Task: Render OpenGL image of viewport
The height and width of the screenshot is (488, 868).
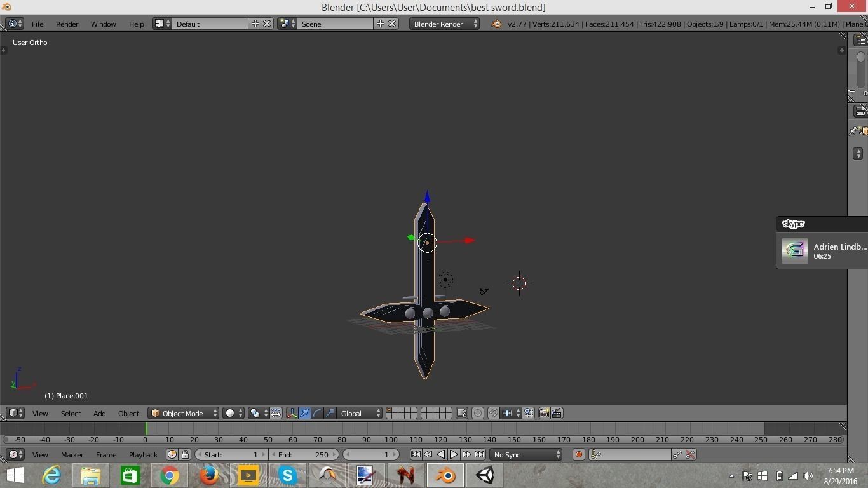Action: (x=544, y=413)
